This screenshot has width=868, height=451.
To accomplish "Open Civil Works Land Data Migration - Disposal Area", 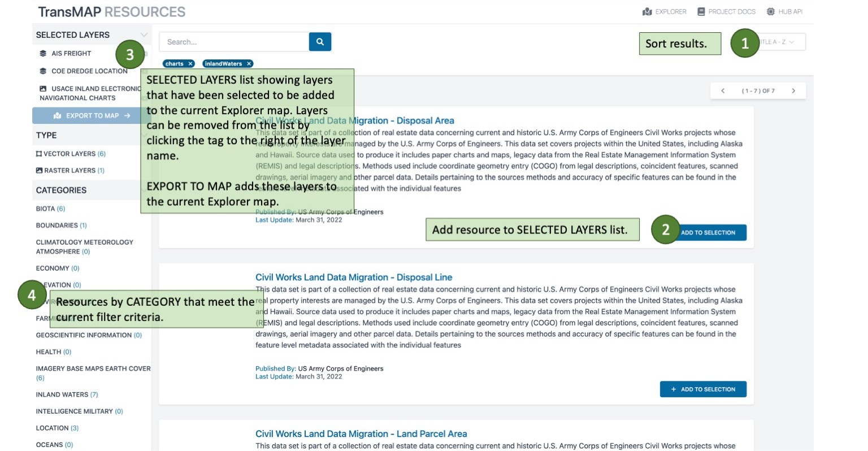I will click(355, 121).
